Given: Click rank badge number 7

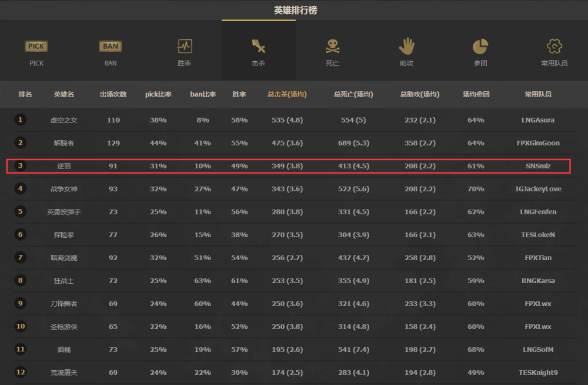Looking at the screenshot, I should (x=20, y=257).
